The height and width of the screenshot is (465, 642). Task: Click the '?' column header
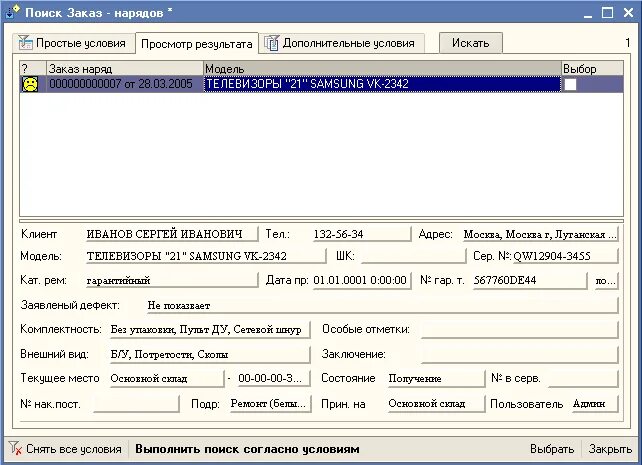pyautogui.click(x=33, y=68)
